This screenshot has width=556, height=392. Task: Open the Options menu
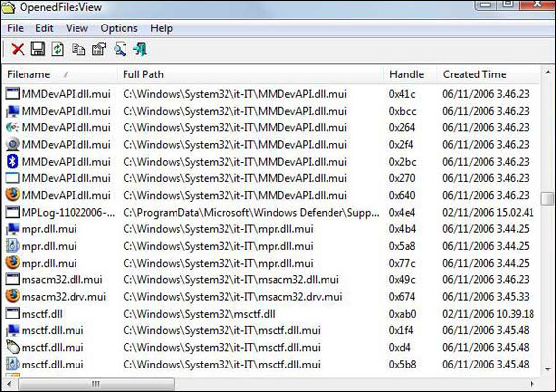(x=120, y=28)
